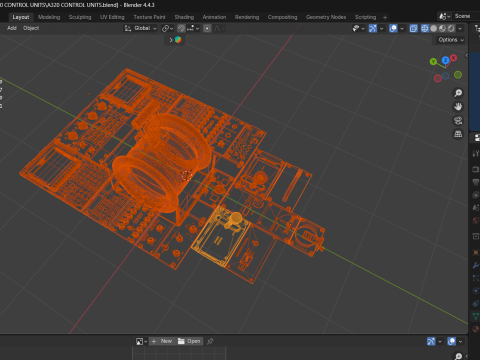Viewport: 480px width, 360px height.
Task: Switch to Rendered viewport shading
Action: [x=451, y=28]
